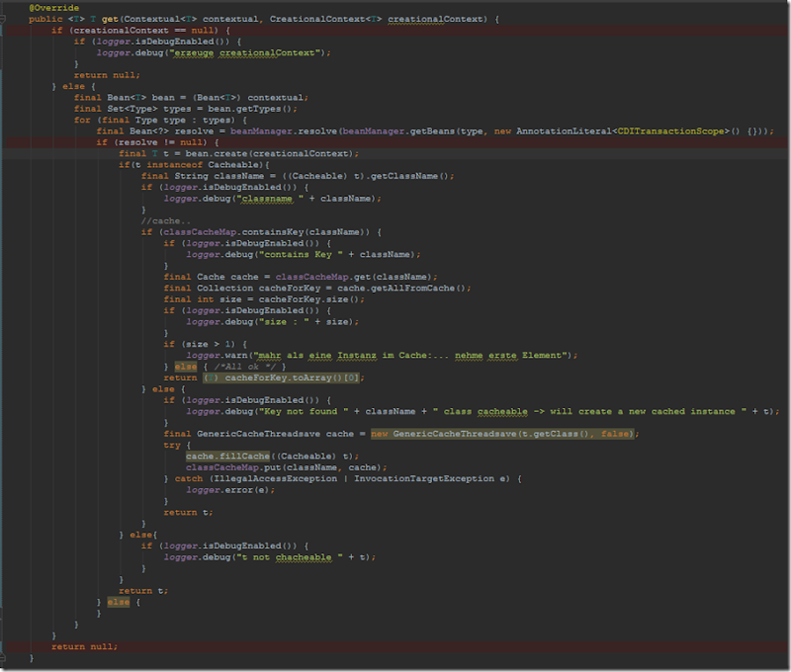Click the highlighted new GenericCacheThreadsave expression
This screenshot has width=791, height=672.
point(504,434)
